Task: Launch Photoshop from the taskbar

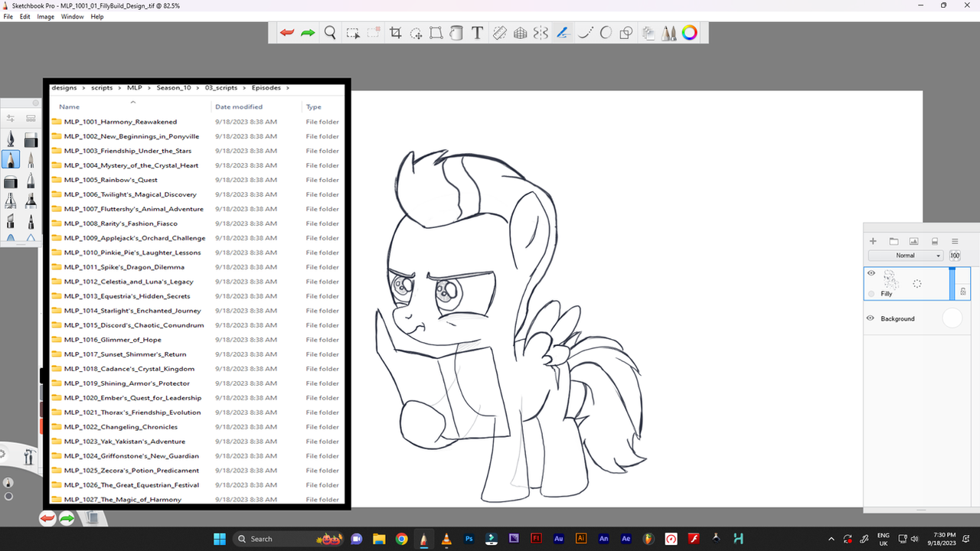Action: [x=469, y=539]
